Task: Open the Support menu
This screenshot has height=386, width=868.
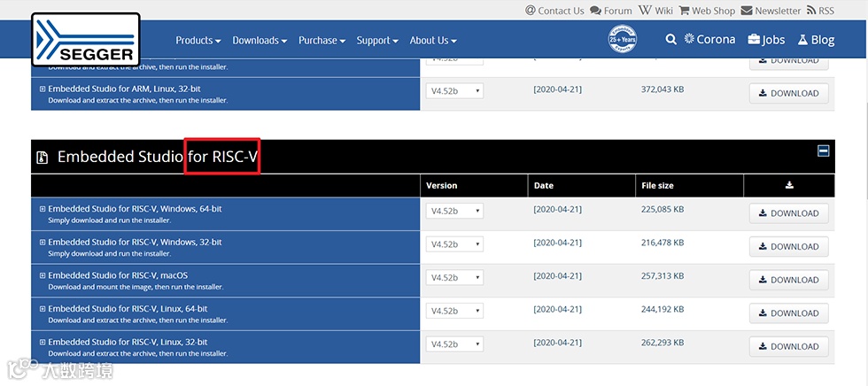Action: tap(377, 41)
